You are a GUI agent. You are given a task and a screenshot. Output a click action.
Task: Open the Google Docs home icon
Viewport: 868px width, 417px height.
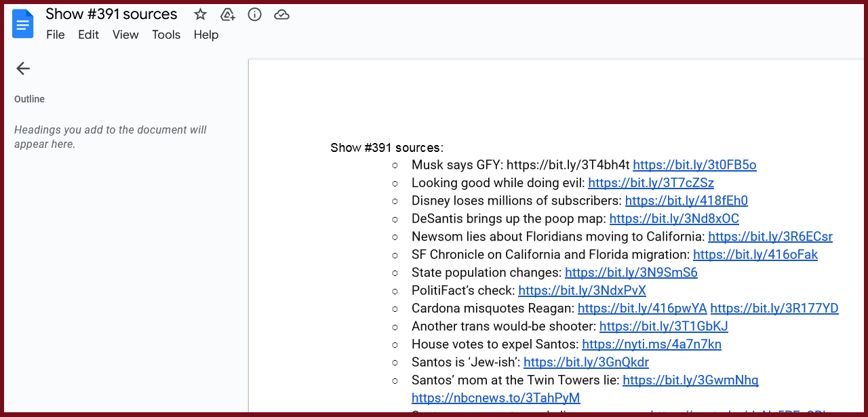[x=23, y=24]
